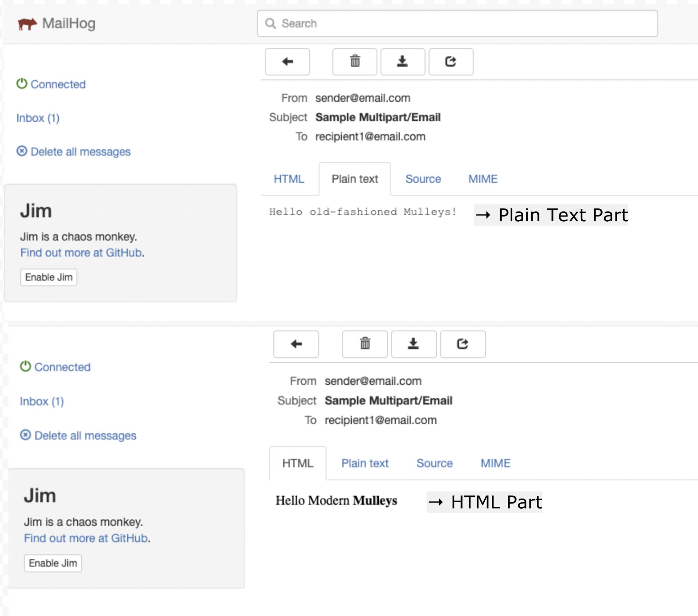Open the search magnifier icon

[x=271, y=23]
